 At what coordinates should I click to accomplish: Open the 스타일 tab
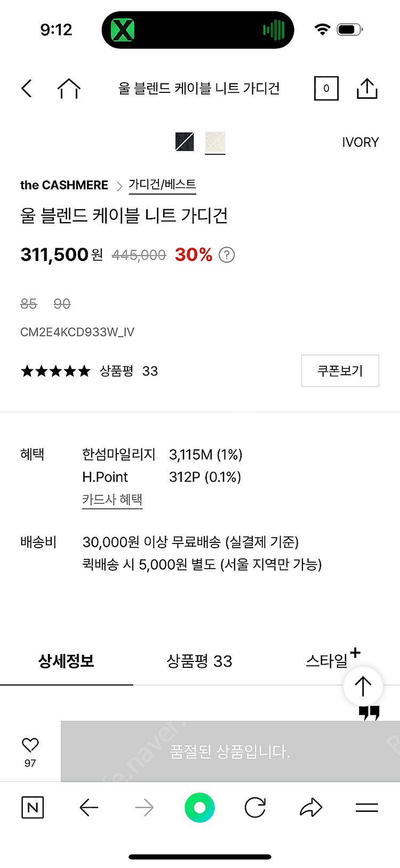click(327, 661)
